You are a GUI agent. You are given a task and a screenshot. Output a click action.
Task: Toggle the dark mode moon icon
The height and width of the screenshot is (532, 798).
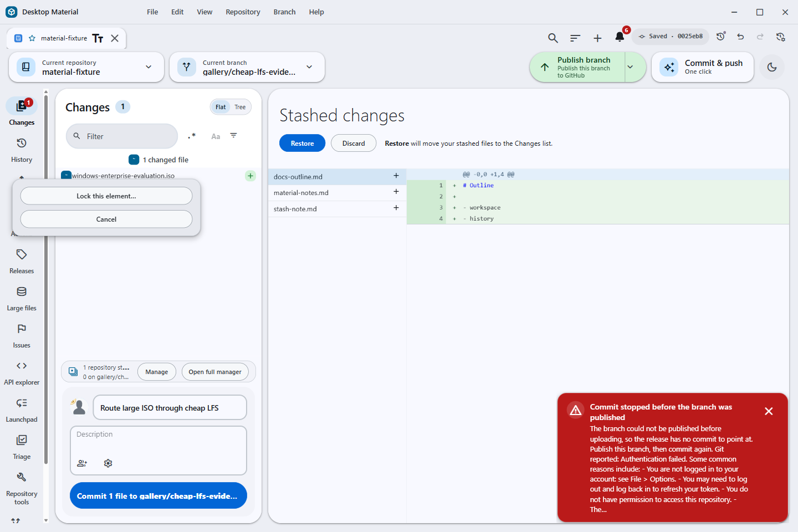(772, 67)
